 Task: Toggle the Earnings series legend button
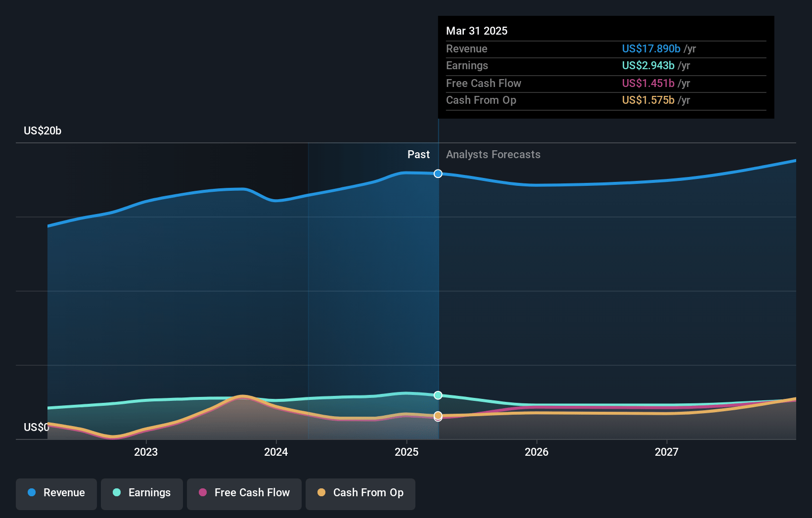point(142,493)
